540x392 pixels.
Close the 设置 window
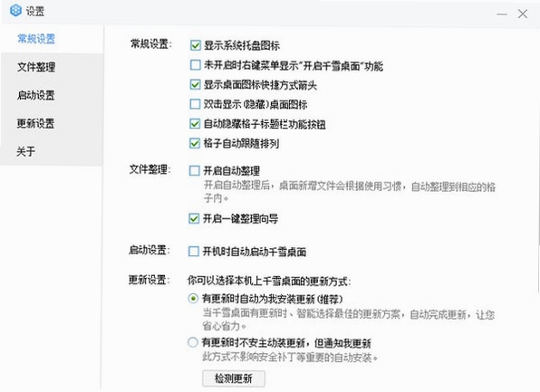523,14
